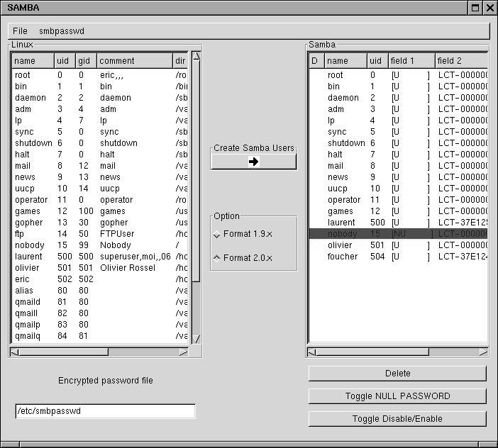Click the Linux comment column header
This screenshot has height=448, width=498.
tap(135, 61)
